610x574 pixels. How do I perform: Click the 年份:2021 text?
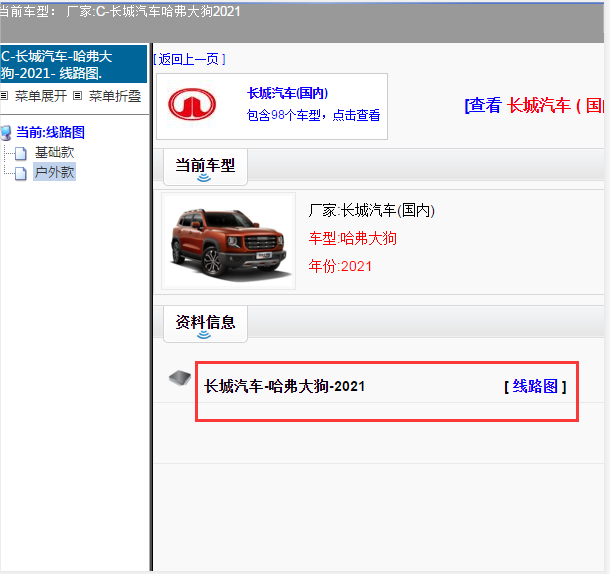340,266
